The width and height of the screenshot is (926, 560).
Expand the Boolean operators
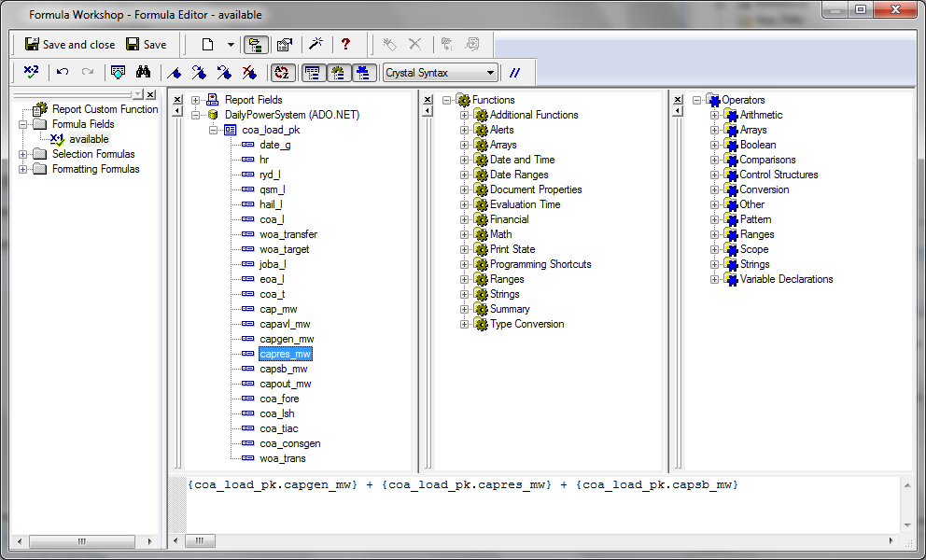[714, 145]
